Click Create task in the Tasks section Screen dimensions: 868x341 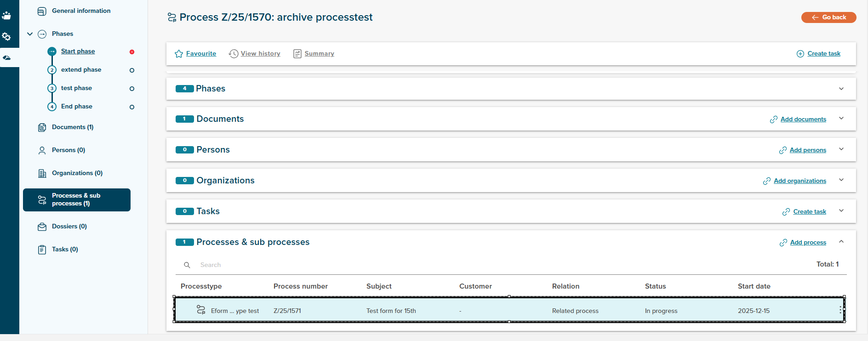tap(810, 211)
